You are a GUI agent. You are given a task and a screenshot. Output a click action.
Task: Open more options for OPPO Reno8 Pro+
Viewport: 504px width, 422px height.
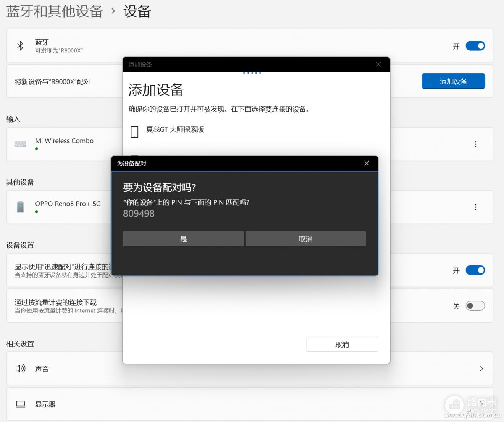point(475,207)
